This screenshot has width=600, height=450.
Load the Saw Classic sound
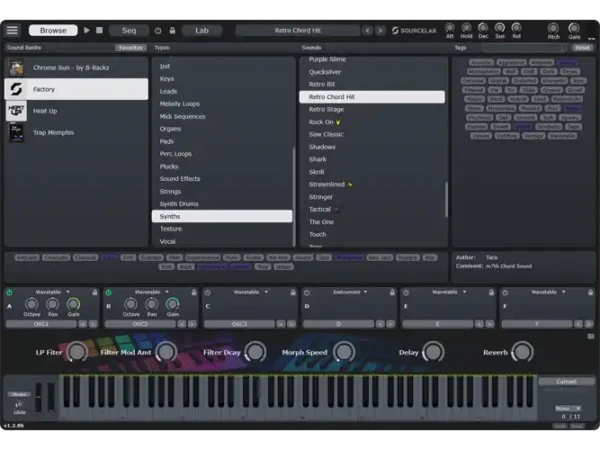(372, 134)
